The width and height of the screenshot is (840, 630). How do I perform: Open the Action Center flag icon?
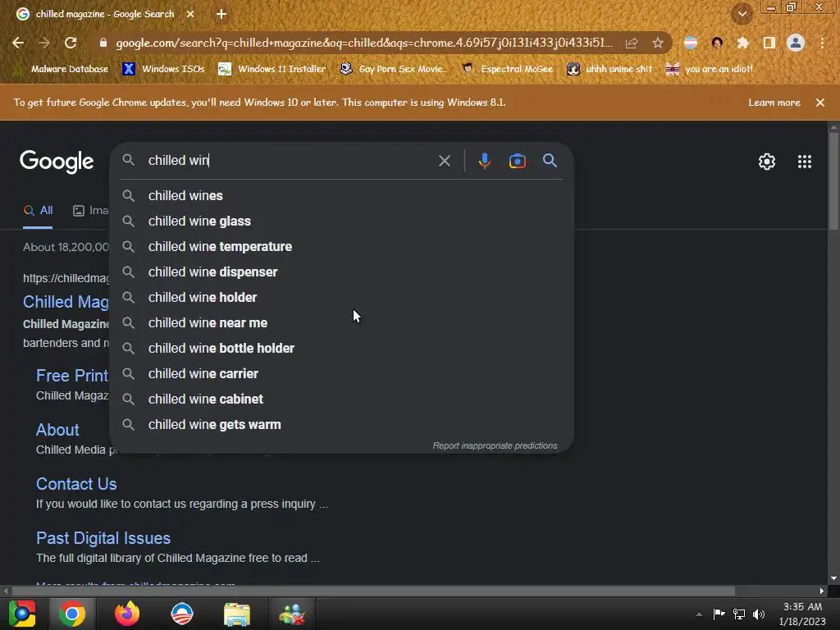pos(719,614)
